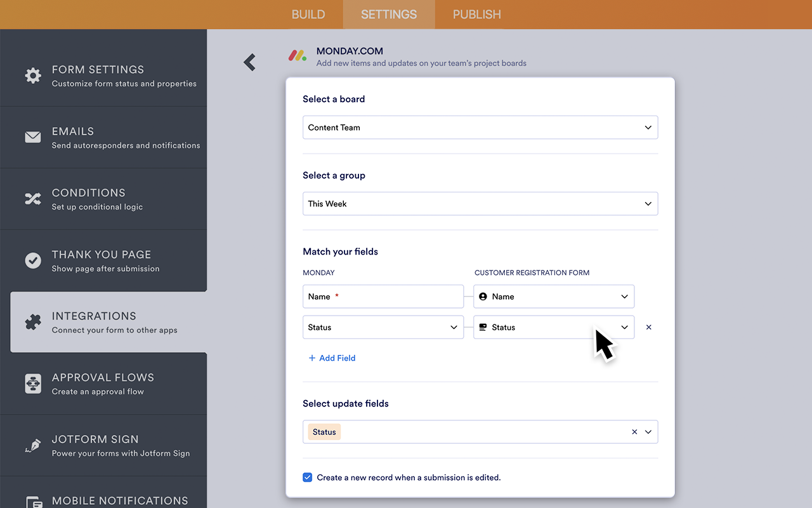Click the Add Field link
The height and width of the screenshot is (508, 812).
(332, 358)
